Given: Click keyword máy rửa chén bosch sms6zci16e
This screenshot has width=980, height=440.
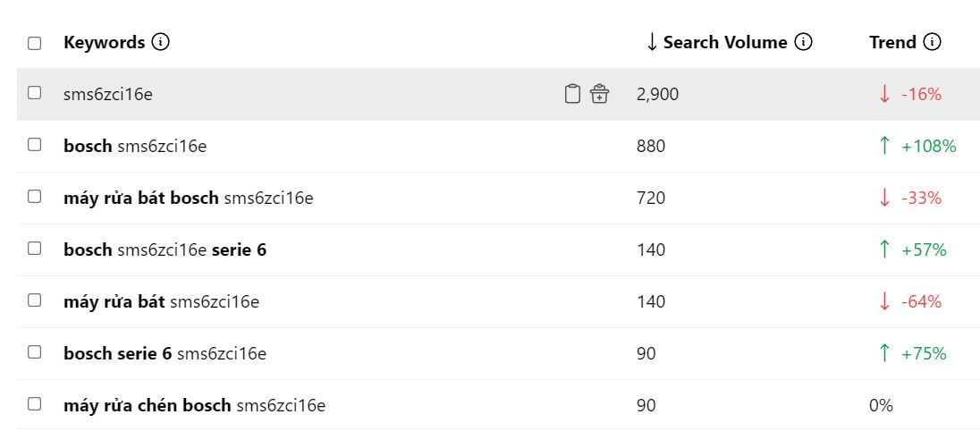Looking at the screenshot, I should (x=194, y=406).
